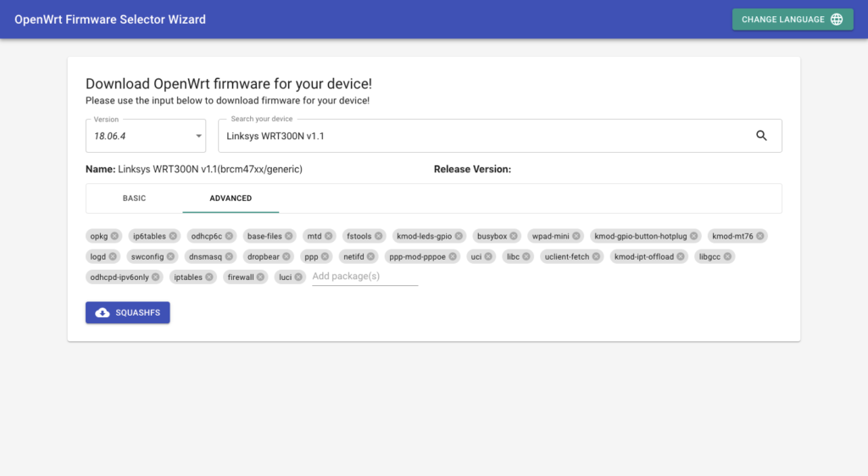
Task: Remove the ip6tables package chip
Action: [x=173, y=236]
